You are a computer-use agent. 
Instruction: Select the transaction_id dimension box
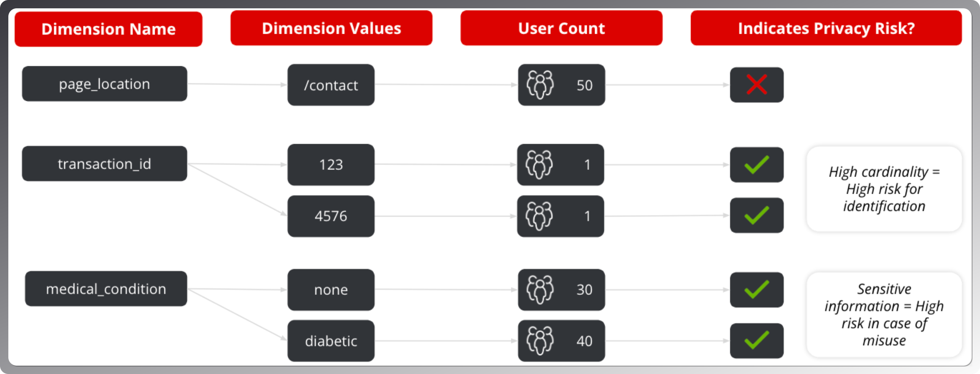pyautogui.click(x=104, y=164)
